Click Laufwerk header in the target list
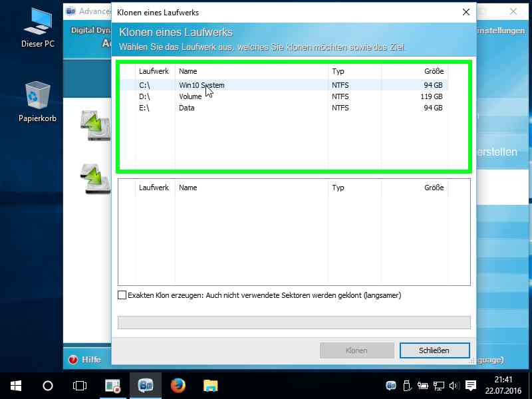The height and width of the screenshot is (399, 532). coord(156,188)
